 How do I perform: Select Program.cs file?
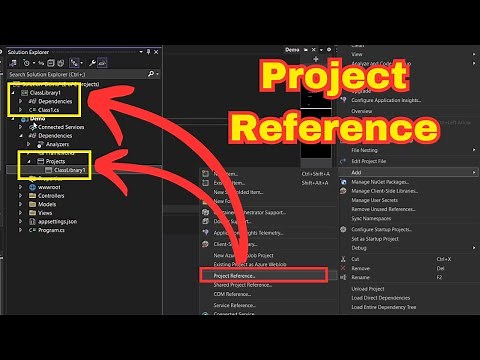[51, 230]
